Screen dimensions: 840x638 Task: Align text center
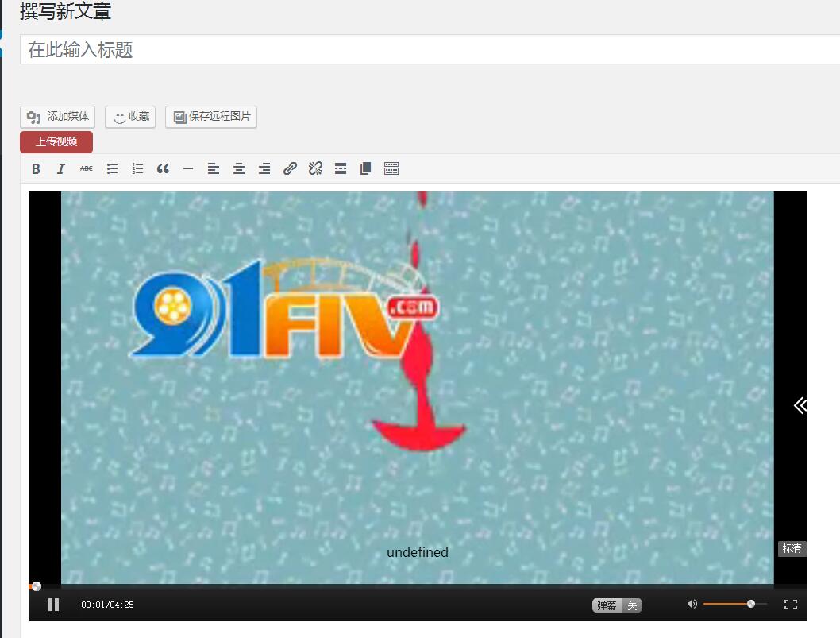coord(239,169)
